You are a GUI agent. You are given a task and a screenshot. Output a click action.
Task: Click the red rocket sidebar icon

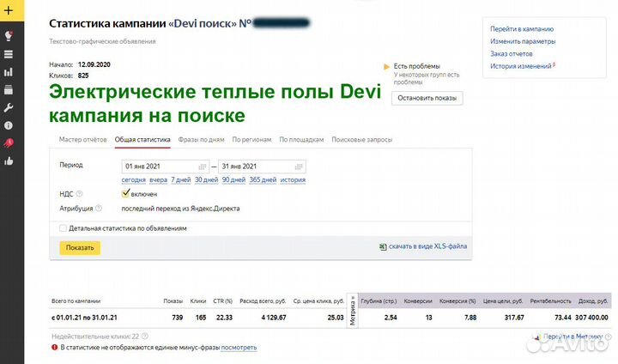point(9,143)
